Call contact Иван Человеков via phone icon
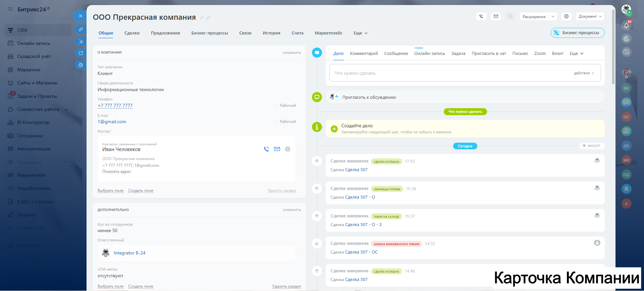Image resolution: width=644 pixels, height=291 pixels. pos(266,149)
